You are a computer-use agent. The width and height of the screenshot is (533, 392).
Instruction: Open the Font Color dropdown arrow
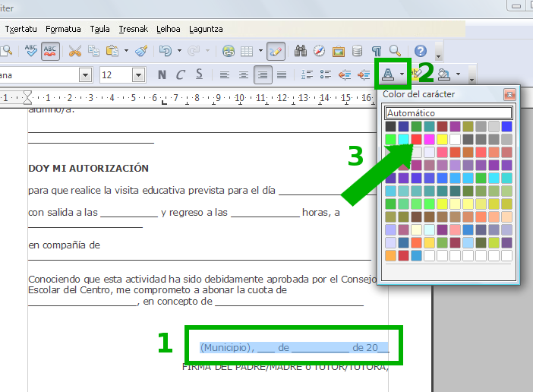[x=402, y=74]
